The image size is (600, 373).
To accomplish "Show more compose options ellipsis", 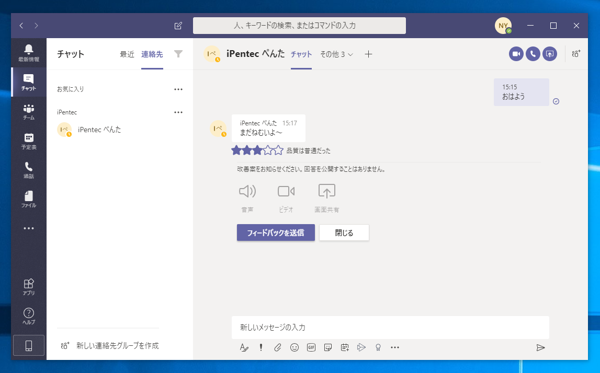I will tap(395, 347).
